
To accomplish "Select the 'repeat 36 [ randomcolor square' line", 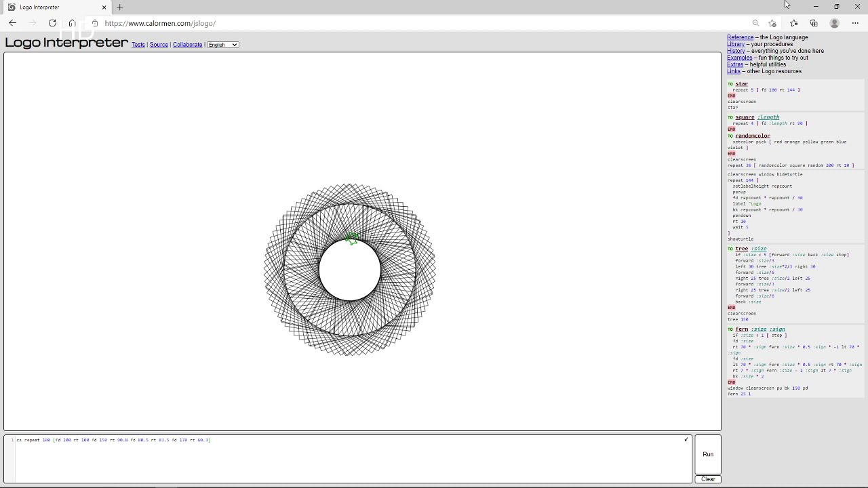I will (791, 165).
